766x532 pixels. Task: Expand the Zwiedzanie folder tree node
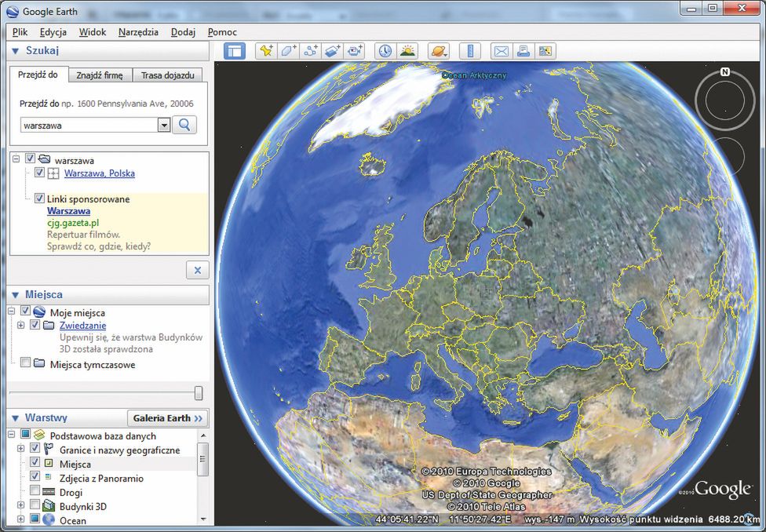click(x=21, y=325)
